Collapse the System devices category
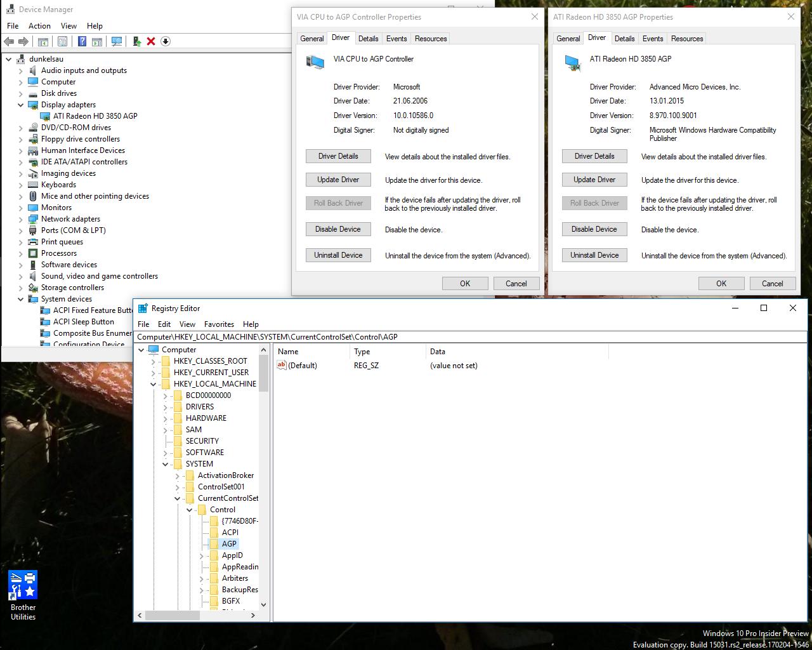Screen dimensions: 812x650 pos(20,299)
